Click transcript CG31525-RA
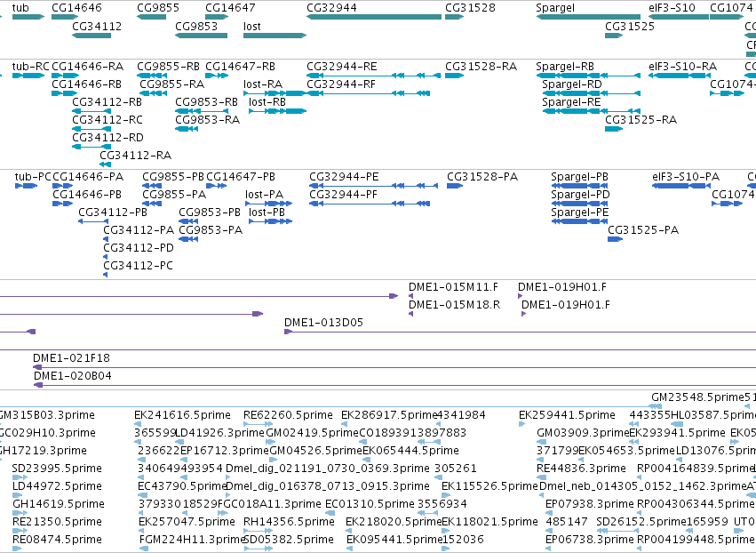 pos(641,120)
